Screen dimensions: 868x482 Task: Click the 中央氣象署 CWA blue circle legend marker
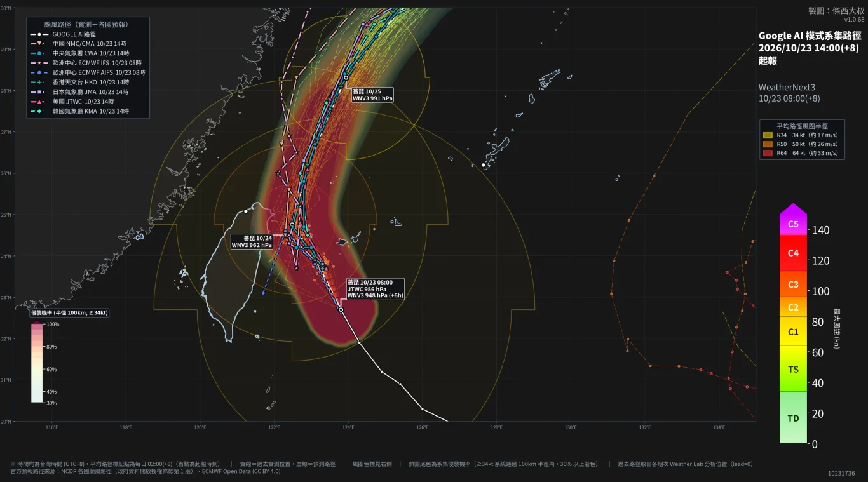coord(39,53)
